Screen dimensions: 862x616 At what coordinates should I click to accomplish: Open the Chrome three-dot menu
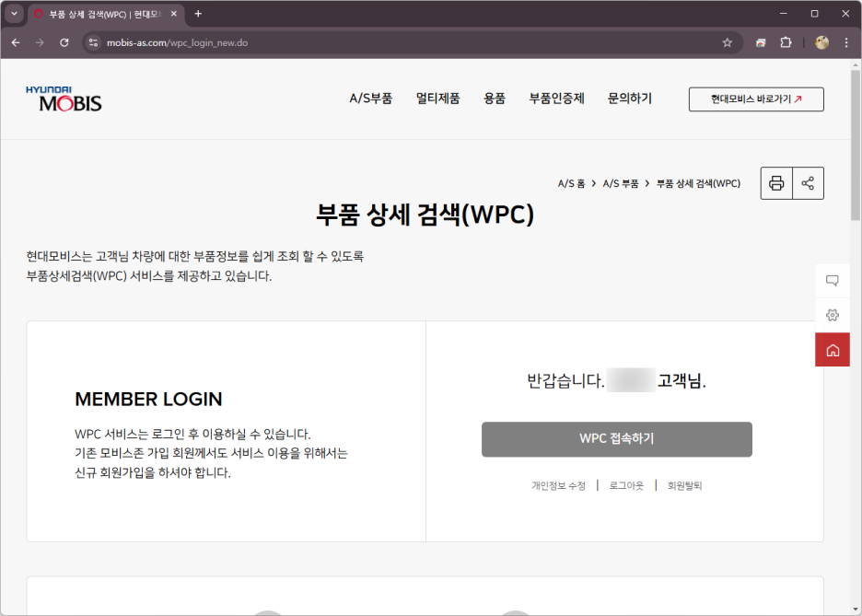point(846,43)
